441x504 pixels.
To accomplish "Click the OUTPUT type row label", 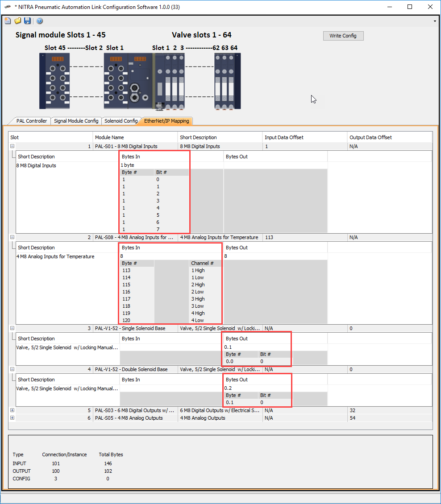I will coord(21,471).
